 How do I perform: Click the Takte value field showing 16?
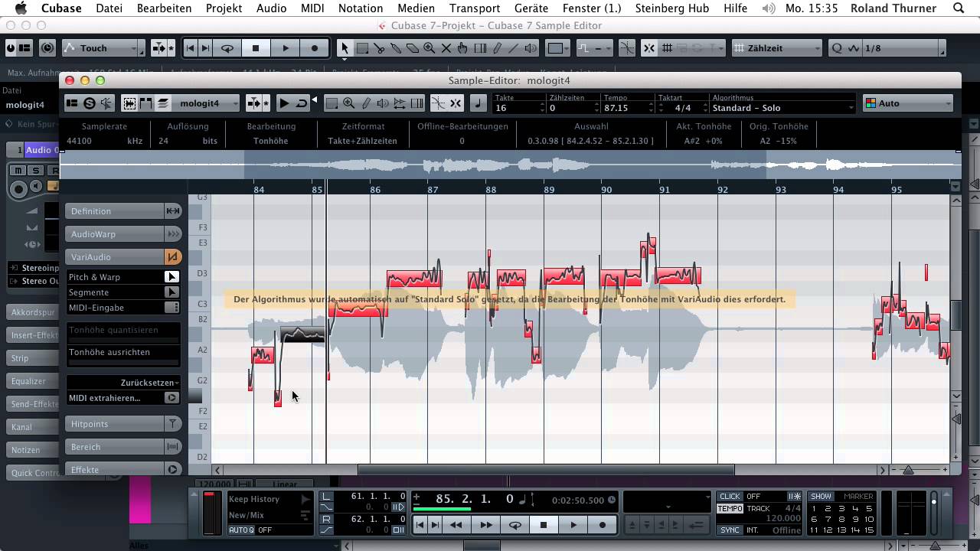518,108
